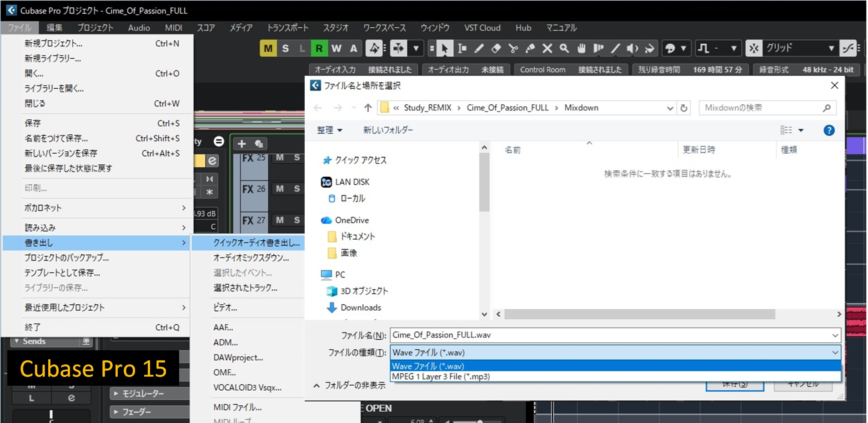
Task: Select the Range Selection tool
Action: coord(462,48)
